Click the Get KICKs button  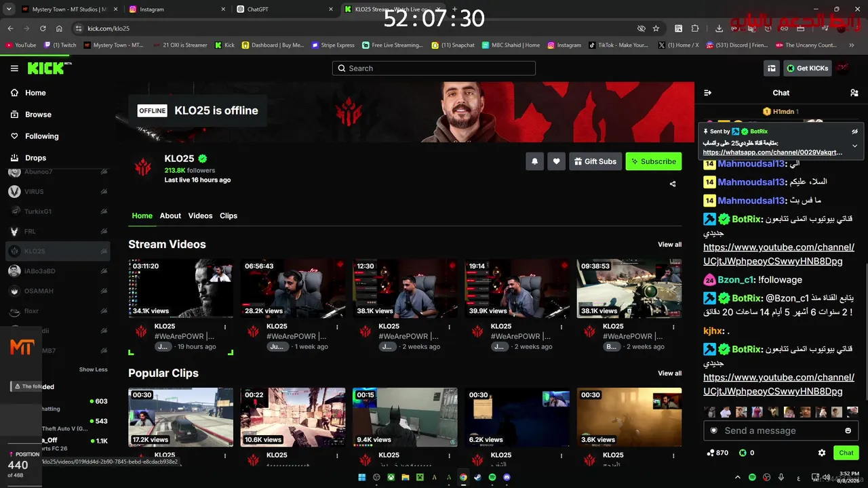point(807,68)
